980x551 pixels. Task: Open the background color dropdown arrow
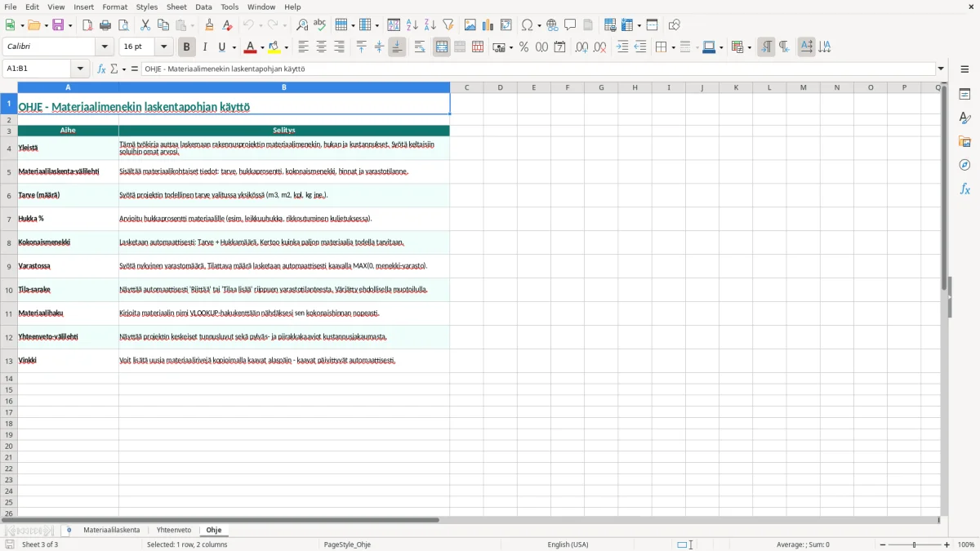[287, 47]
